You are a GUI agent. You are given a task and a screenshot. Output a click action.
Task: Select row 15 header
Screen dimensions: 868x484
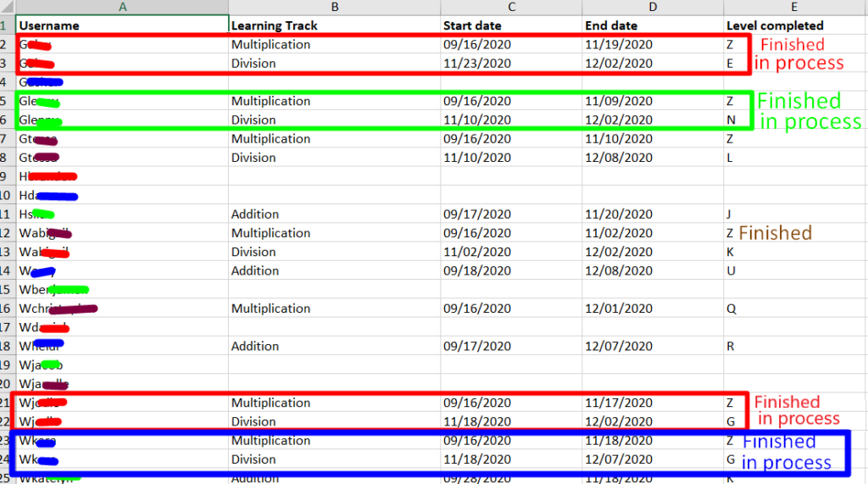point(6,289)
